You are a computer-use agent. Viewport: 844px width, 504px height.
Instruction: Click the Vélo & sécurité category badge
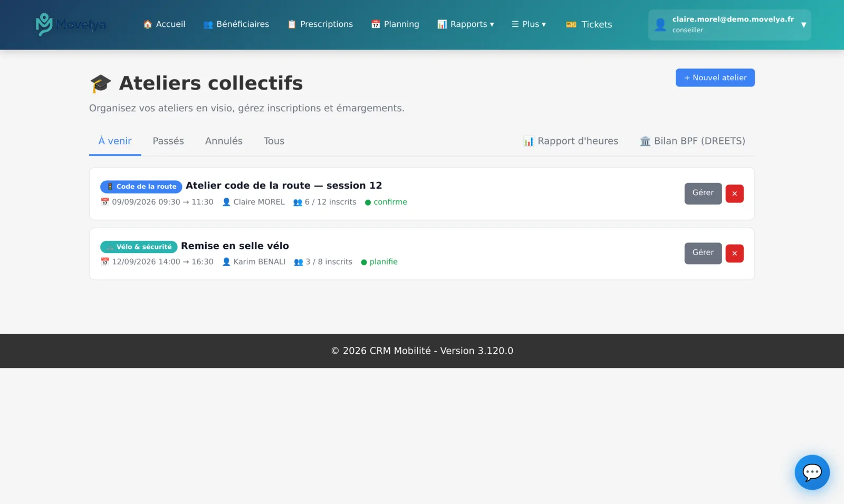pos(139,247)
